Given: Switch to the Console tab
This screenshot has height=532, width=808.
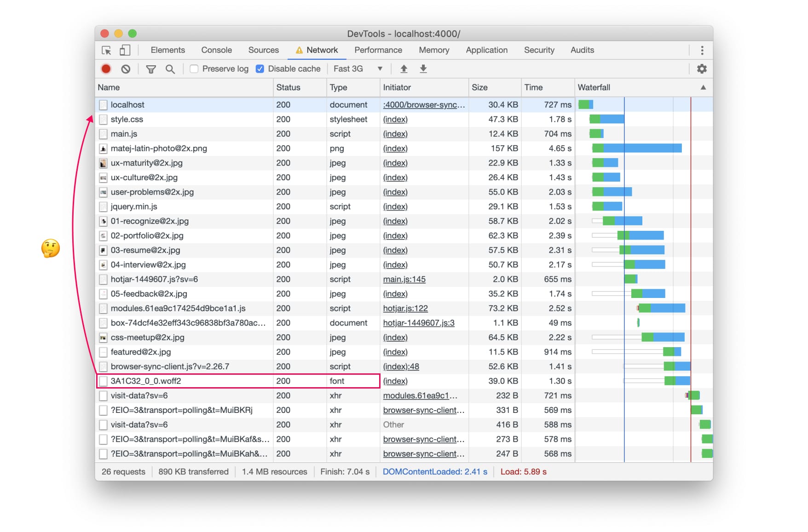Looking at the screenshot, I should click(216, 50).
